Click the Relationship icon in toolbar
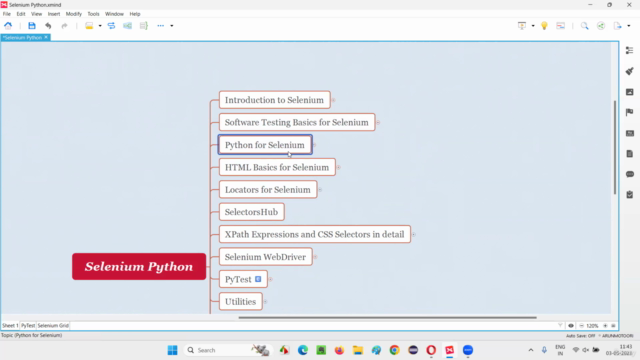Image resolution: width=640 pixels, height=360 pixels. [111, 26]
